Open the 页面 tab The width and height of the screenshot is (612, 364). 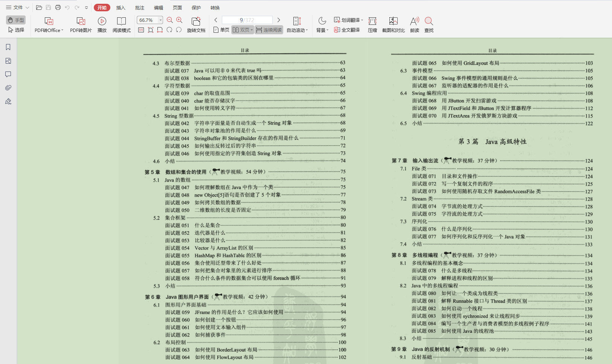(177, 8)
